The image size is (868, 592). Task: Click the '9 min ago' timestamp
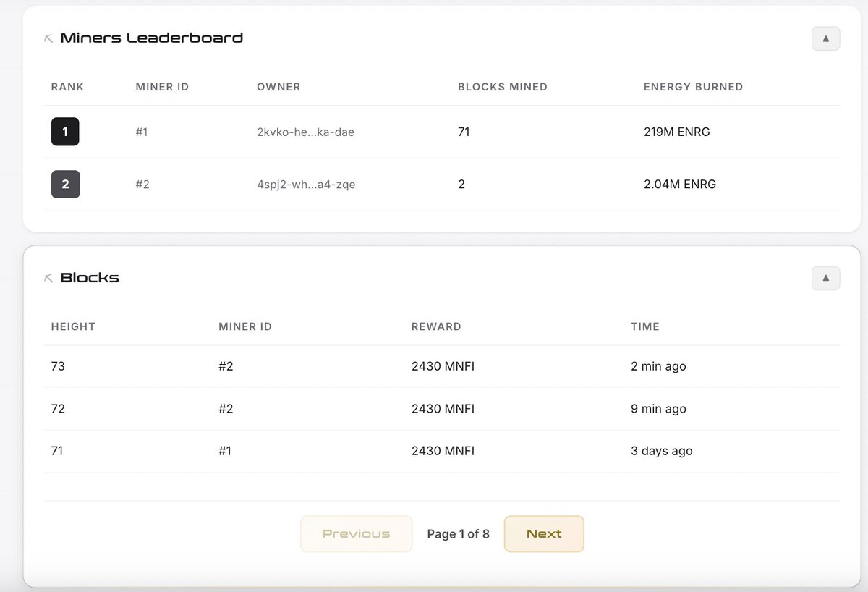(658, 409)
